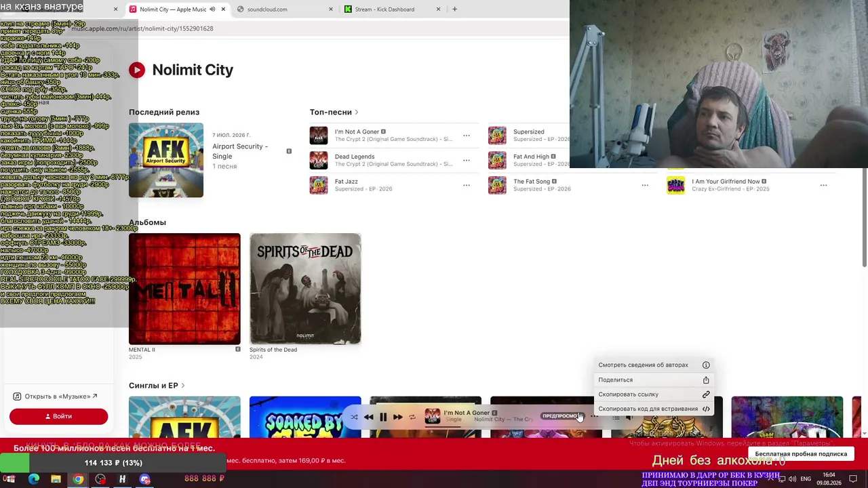The height and width of the screenshot is (488, 868).
Task: Open the player bar more options dots
Action: click(x=595, y=417)
